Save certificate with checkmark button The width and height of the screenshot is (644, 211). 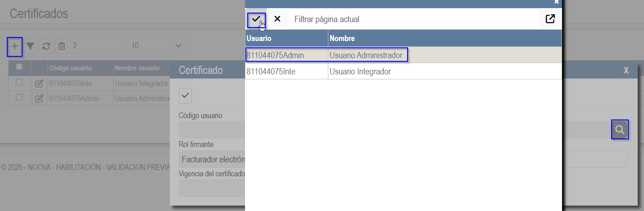(186, 96)
